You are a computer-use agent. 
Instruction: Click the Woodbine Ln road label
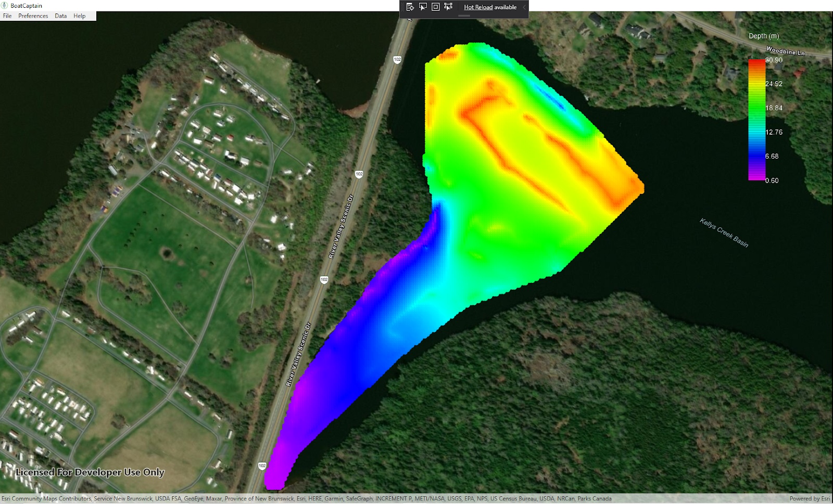pos(786,50)
